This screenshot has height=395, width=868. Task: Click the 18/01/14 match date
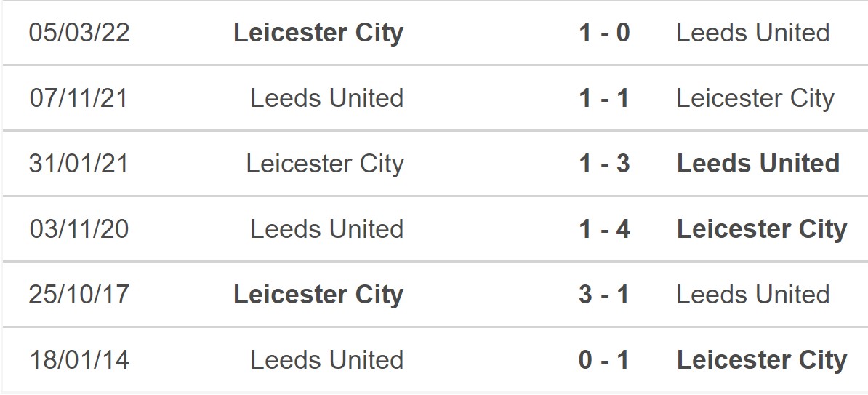[79, 360]
